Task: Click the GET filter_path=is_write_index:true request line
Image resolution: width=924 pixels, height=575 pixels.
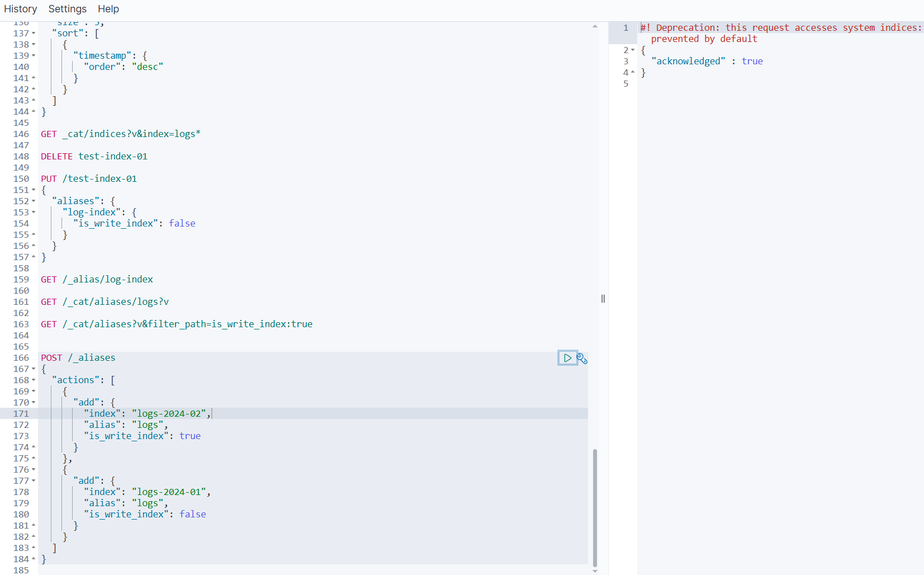Action: (x=177, y=324)
